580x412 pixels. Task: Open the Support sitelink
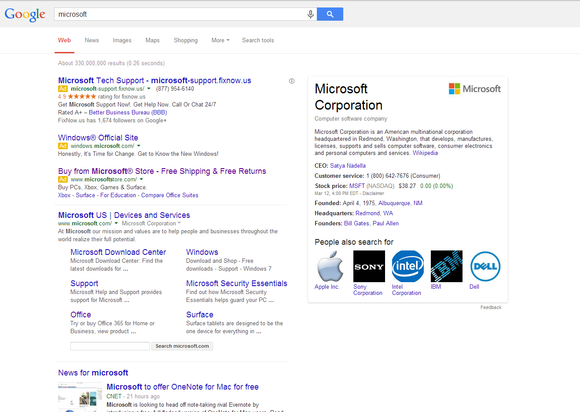[84, 284]
